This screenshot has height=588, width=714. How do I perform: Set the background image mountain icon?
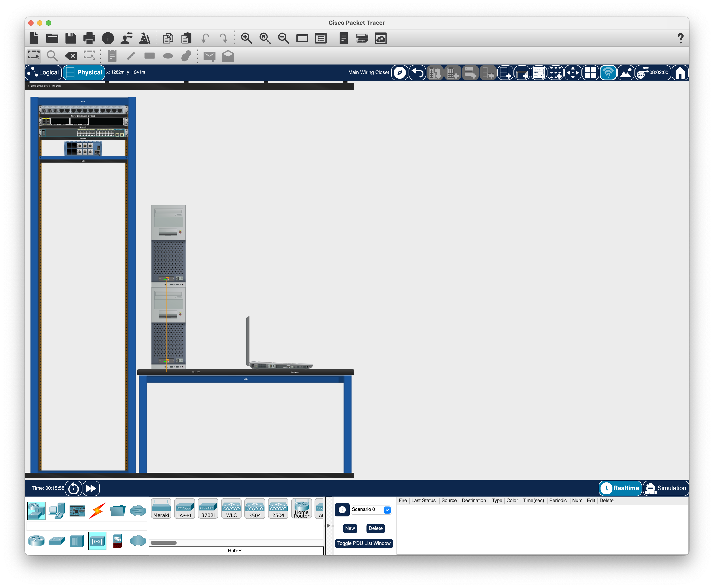pos(626,72)
